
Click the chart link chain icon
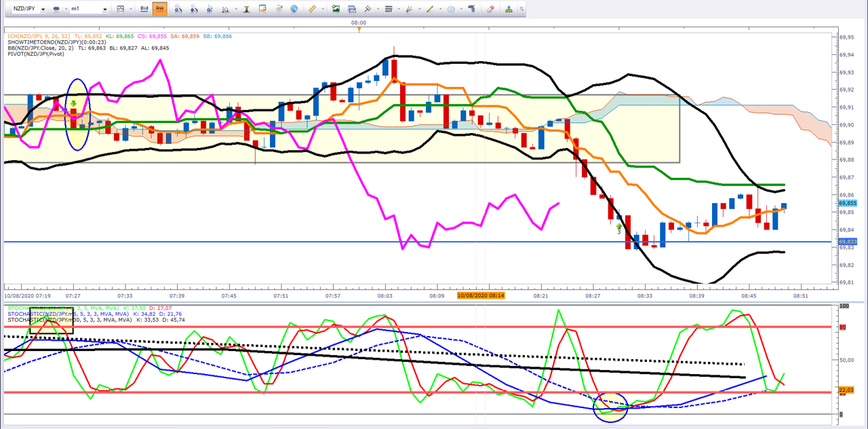(56, 9)
